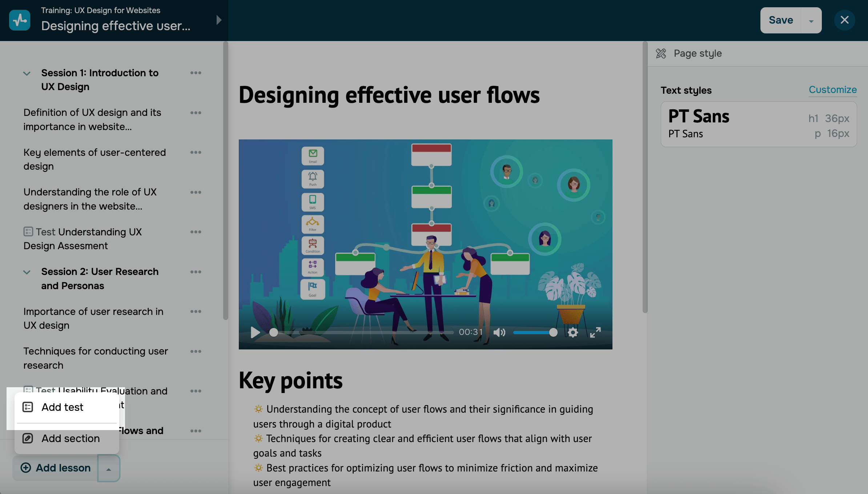Click the Page style pencil-ruler icon

(x=661, y=53)
